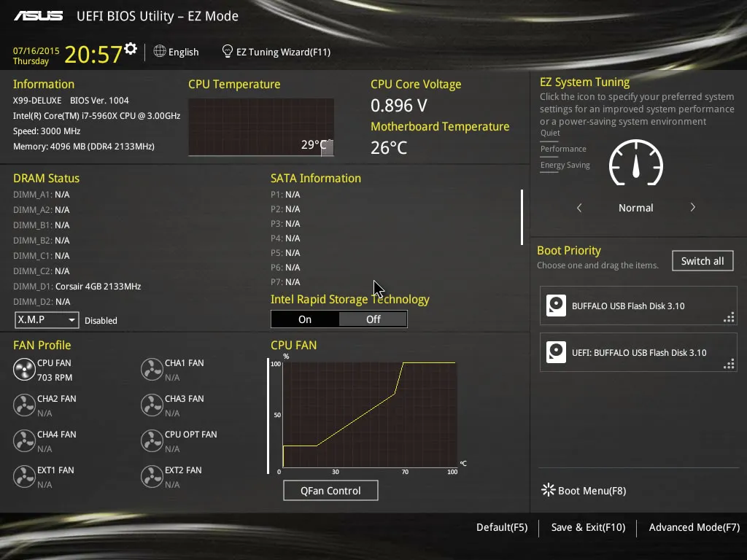This screenshot has height=560, width=747.
Task: Click disk icon of UEFI: BUFFALO USB entry
Action: pos(556,352)
